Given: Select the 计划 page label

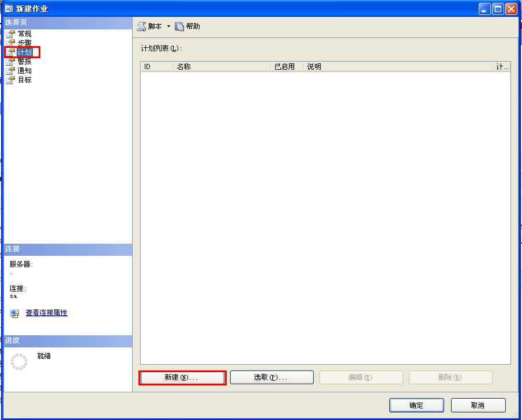Looking at the screenshot, I should click(x=24, y=52).
